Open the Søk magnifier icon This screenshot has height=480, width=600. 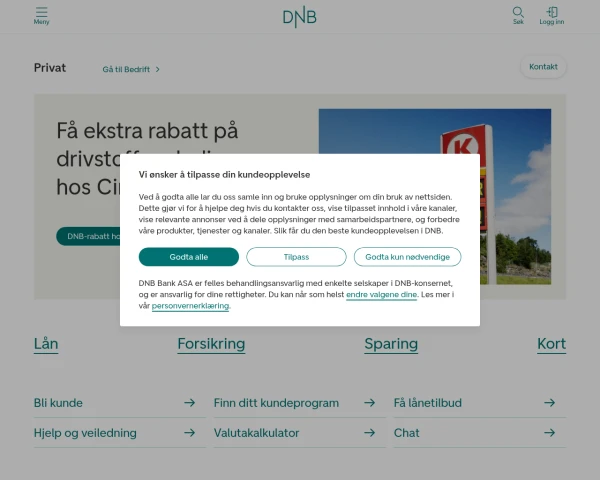pyautogui.click(x=518, y=12)
